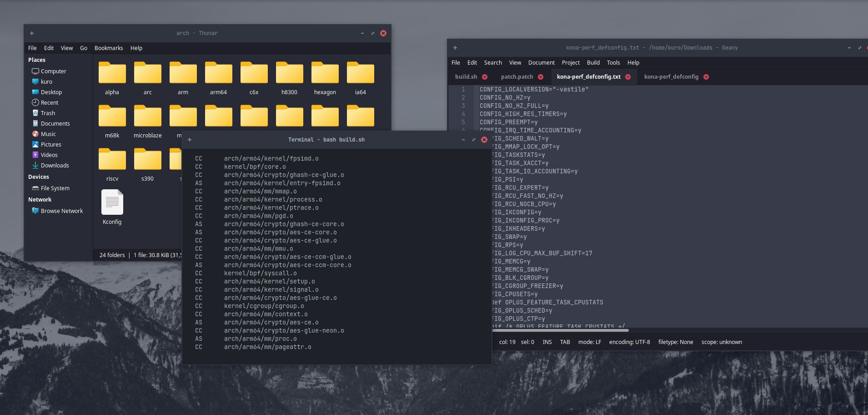
Task: Open the riscv folder
Action: click(x=112, y=159)
